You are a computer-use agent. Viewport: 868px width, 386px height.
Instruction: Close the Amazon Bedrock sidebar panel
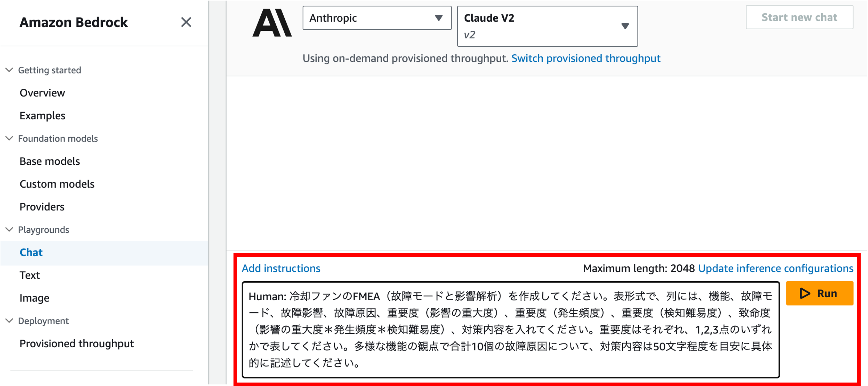(x=186, y=22)
